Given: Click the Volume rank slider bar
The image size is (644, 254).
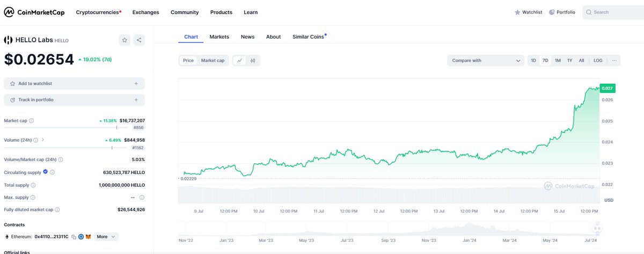Looking at the screenshot, I should 64,147.
